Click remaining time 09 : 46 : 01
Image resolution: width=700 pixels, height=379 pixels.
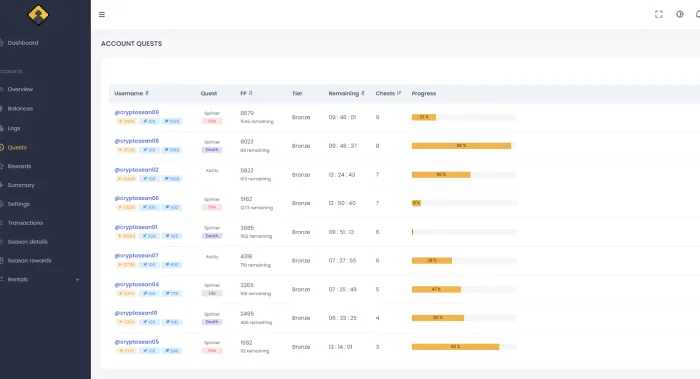(x=342, y=117)
